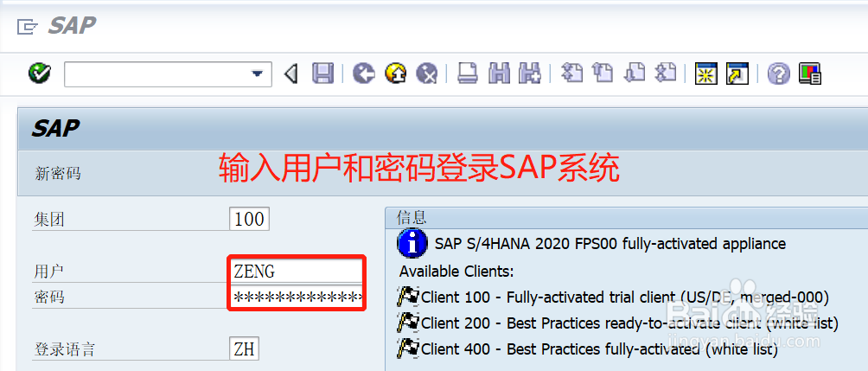Click the flag icon beside Client 100
The image size is (868, 371).
coord(409,297)
